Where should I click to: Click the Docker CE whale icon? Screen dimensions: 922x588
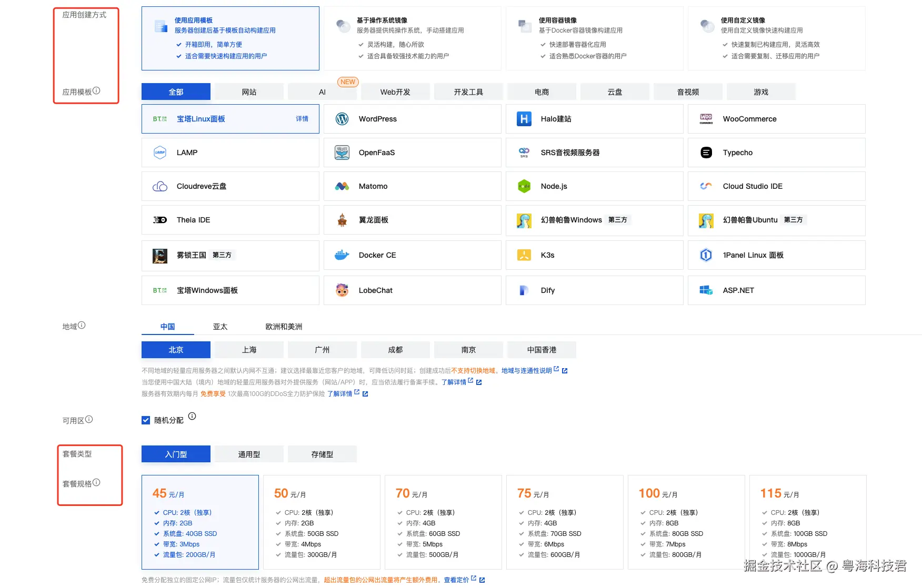coord(342,255)
